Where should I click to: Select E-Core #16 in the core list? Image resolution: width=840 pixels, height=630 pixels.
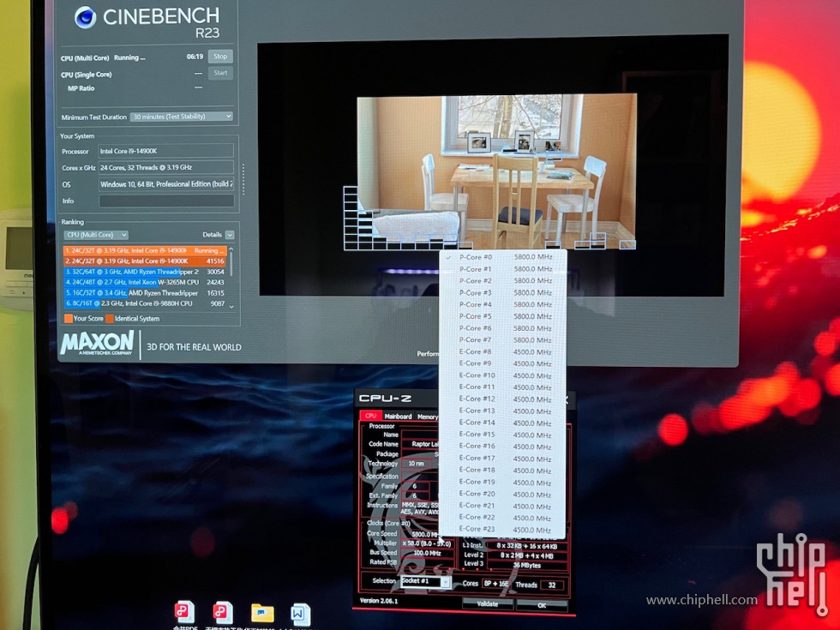(502, 447)
